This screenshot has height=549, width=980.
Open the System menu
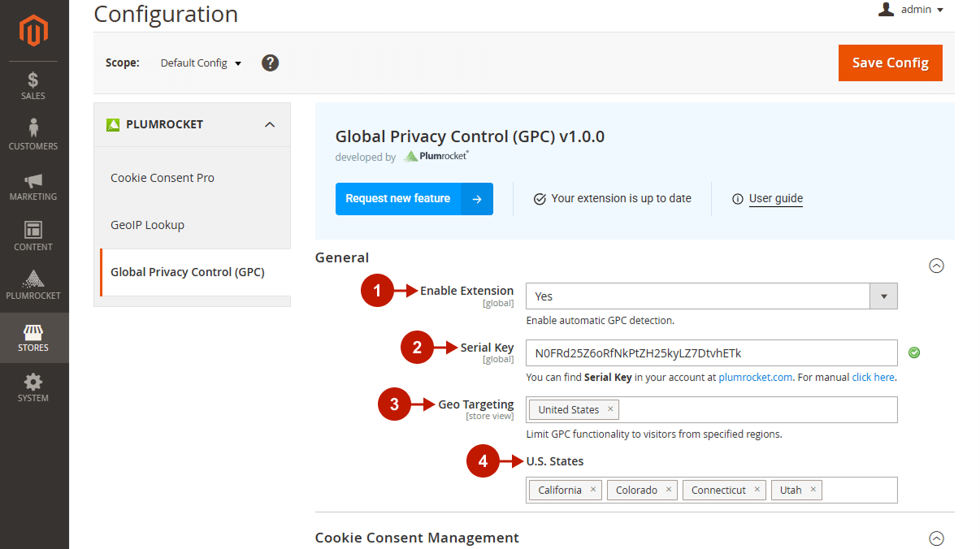point(34,387)
